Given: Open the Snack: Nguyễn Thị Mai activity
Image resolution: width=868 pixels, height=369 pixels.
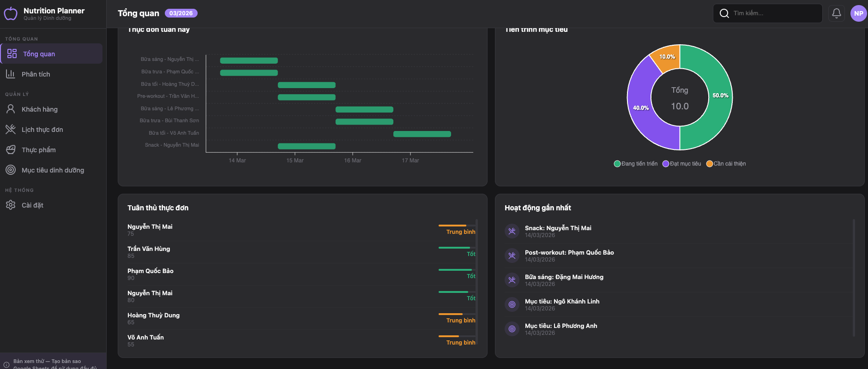Looking at the screenshot, I should point(558,228).
